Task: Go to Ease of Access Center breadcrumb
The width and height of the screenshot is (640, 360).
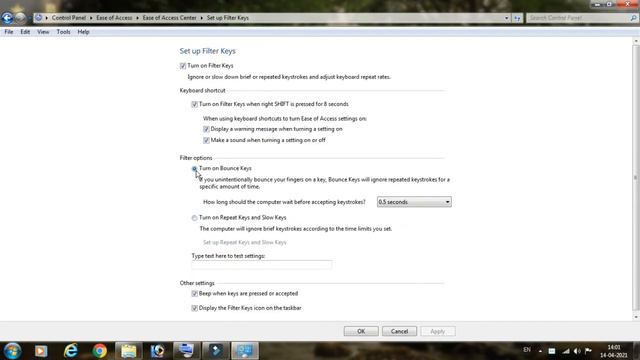Action: (169, 18)
